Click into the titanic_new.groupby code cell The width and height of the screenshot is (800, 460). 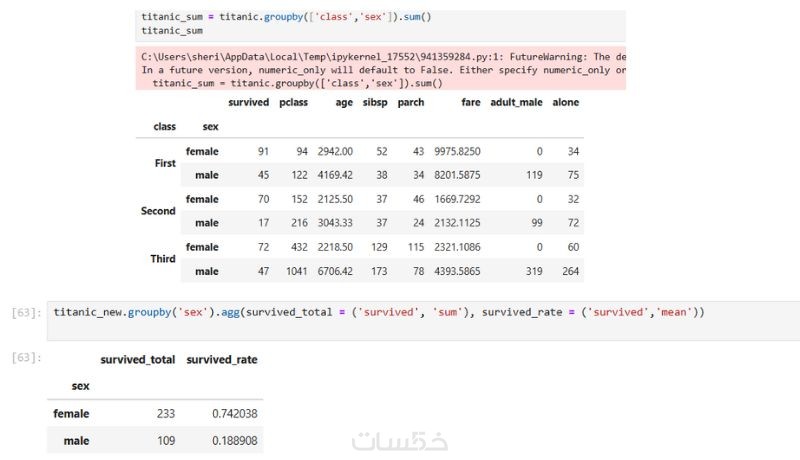point(380,313)
